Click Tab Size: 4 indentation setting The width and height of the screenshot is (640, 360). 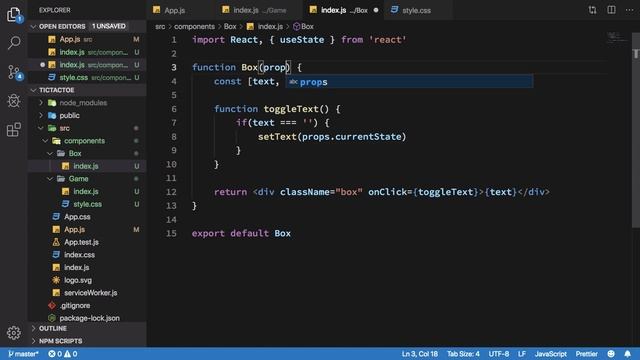(x=463, y=354)
